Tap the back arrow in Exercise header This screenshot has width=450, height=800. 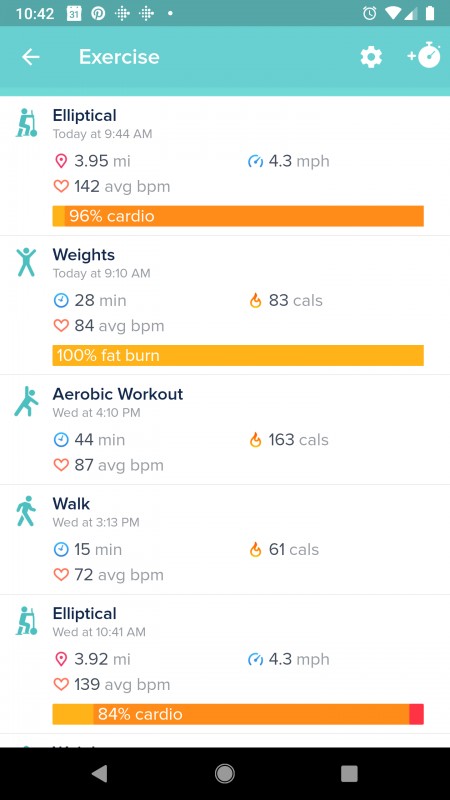[x=31, y=57]
